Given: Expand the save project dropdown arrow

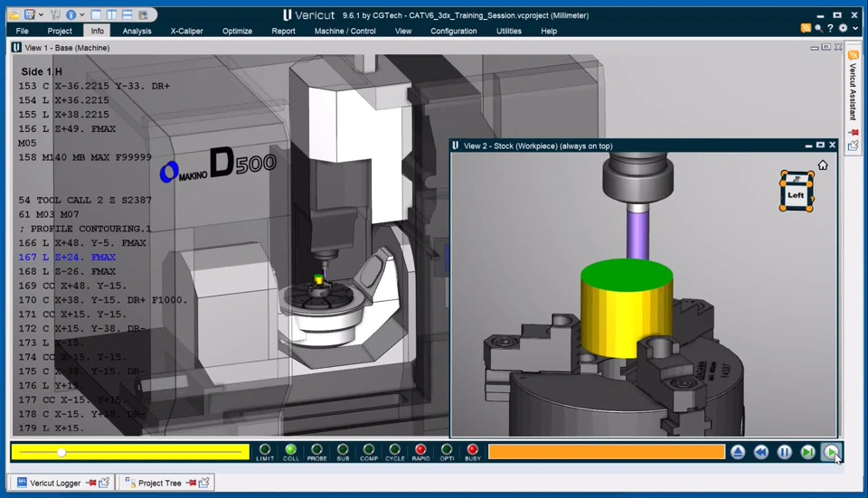Looking at the screenshot, I should [41, 15].
